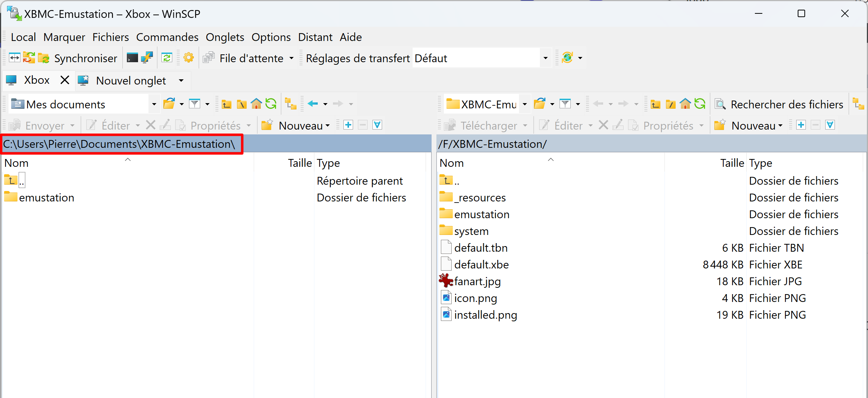Image resolution: width=868 pixels, height=398 pixels.
Task: Open the Options menu
Action: click(271, 37)
